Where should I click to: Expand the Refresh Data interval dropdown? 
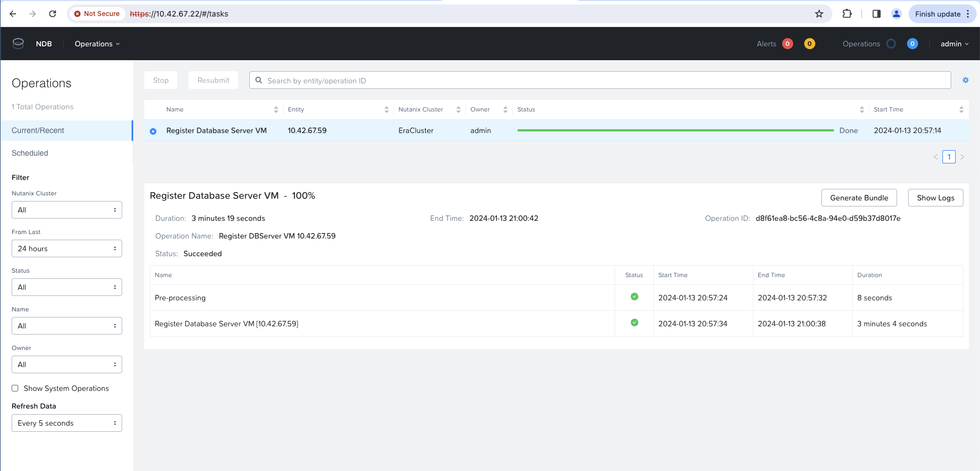tap(66, 423)
